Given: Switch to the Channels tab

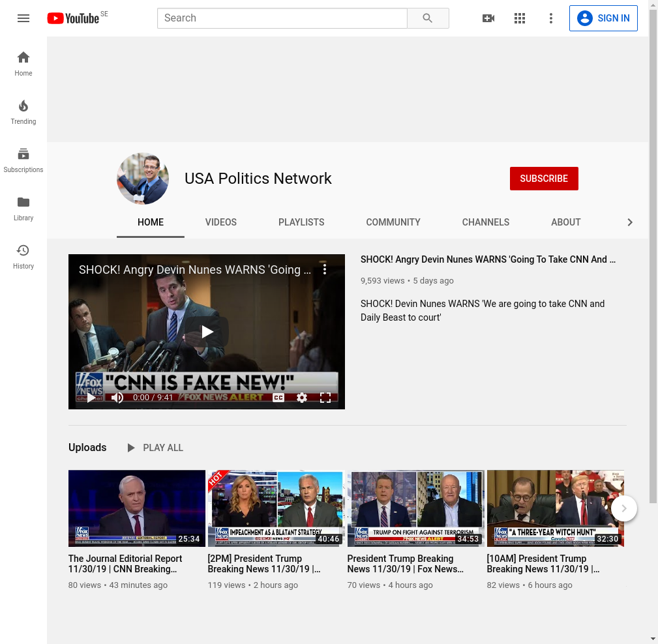Looking at the screenshot, I should (x=486, y=222).
